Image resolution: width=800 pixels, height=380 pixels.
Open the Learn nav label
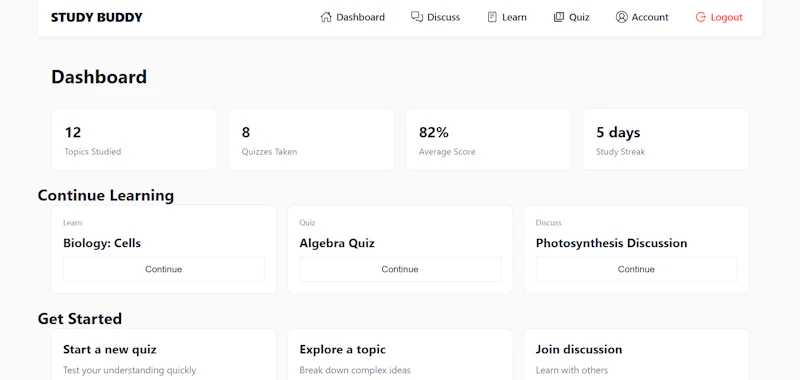514,17
